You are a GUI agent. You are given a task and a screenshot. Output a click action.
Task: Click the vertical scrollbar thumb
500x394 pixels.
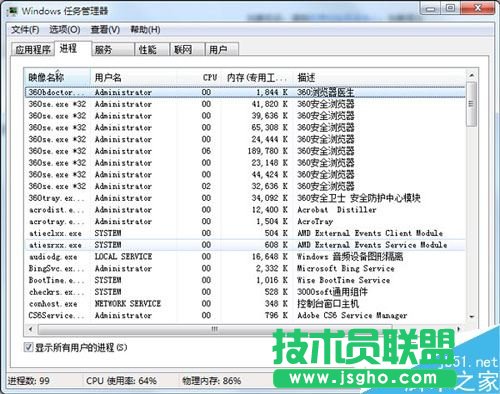471,104
